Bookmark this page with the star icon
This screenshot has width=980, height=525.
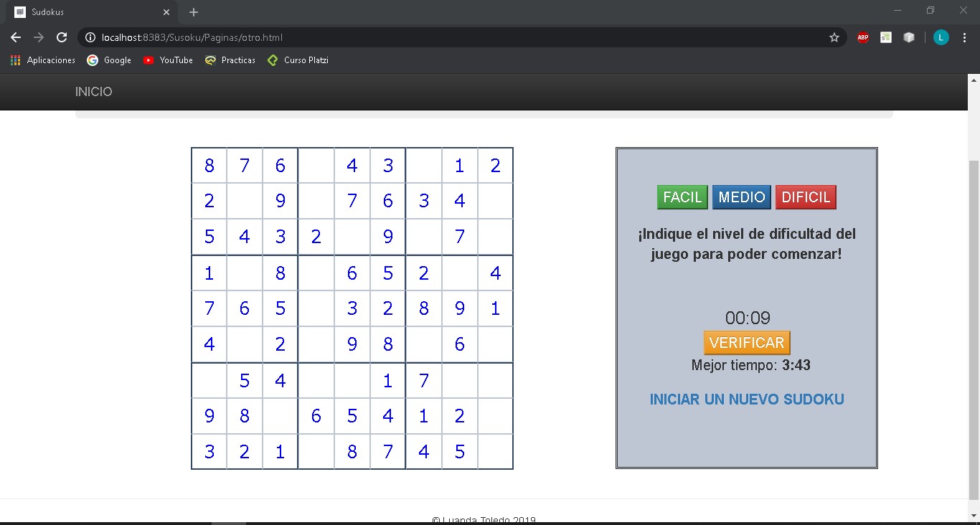[x=834, y=37]
